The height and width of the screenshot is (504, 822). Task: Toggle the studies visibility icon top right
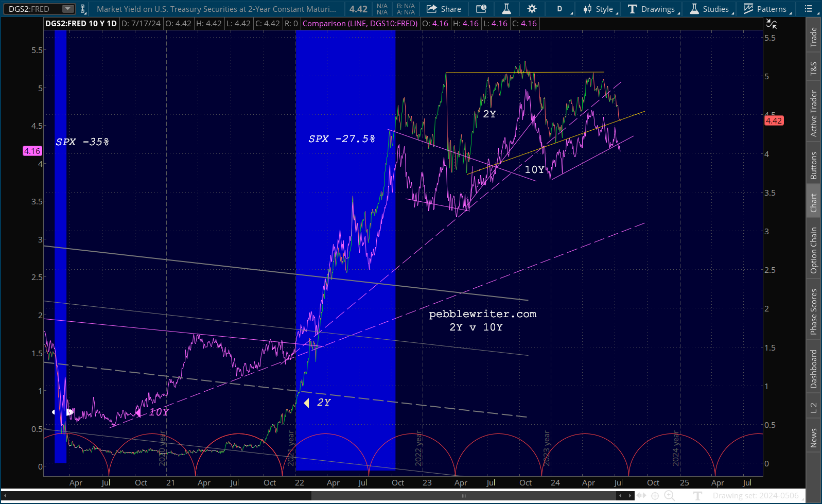771,24
